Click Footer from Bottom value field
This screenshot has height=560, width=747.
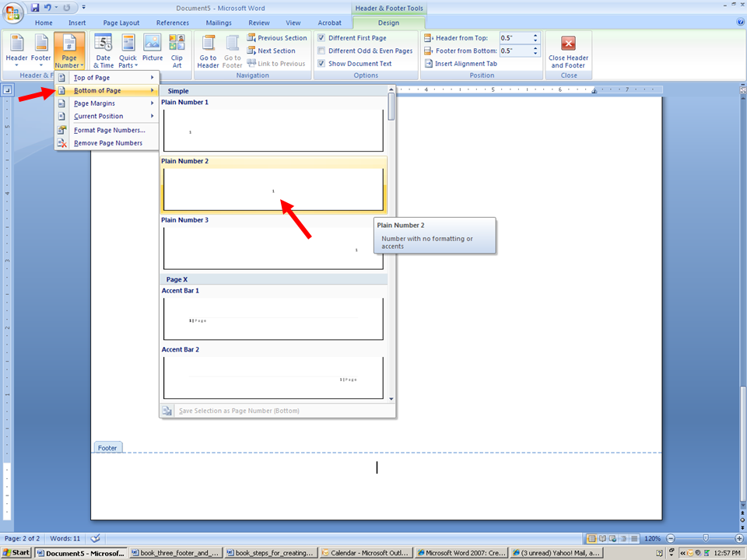click(515, 51)
